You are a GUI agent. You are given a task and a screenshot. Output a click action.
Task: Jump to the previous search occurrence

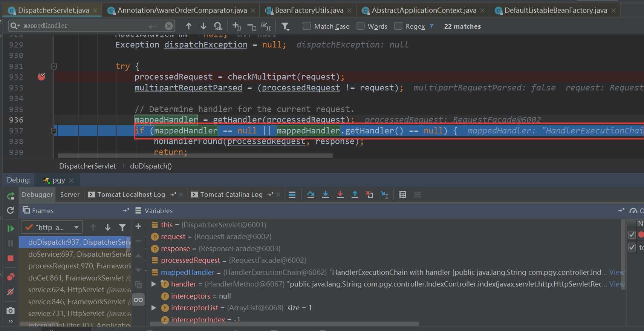(189, 26)
